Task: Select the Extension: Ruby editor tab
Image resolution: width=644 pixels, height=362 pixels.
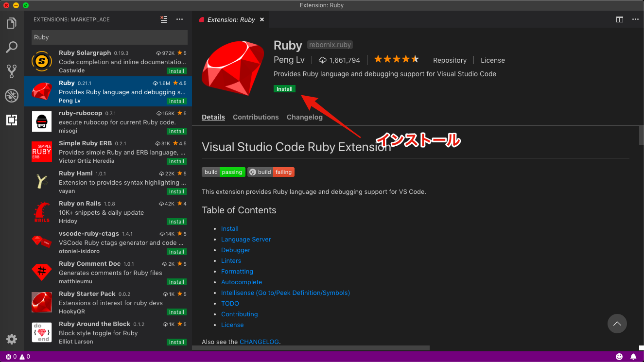Action: coord(231,20)
